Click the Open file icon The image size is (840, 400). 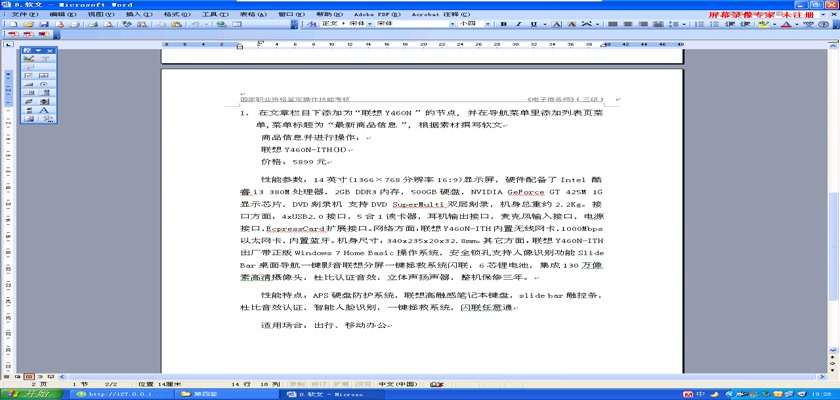tap(28, 24)
